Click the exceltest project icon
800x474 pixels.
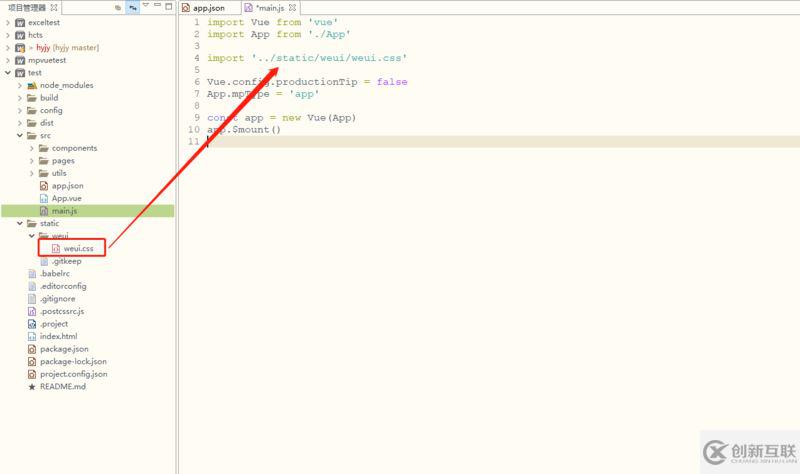click(20, 22)
